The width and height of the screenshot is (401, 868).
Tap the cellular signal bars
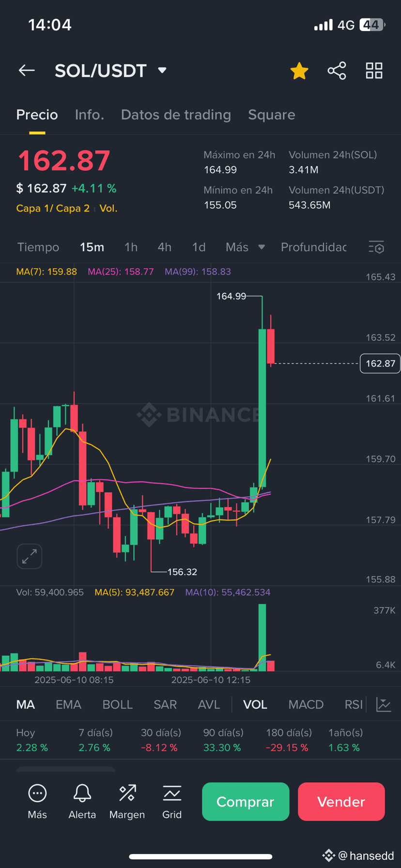pyautogui.click(x=323, y=25)
